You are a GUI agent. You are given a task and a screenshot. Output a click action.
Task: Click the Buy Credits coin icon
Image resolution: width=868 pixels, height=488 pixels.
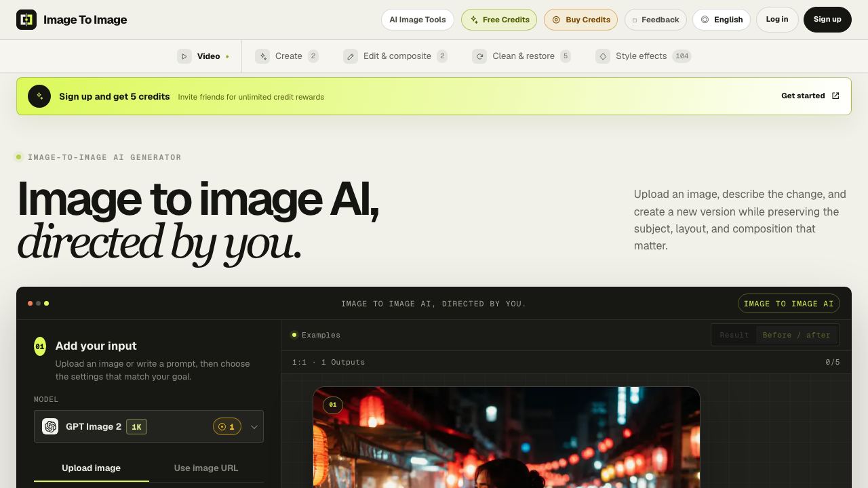(x=556, y=20)
